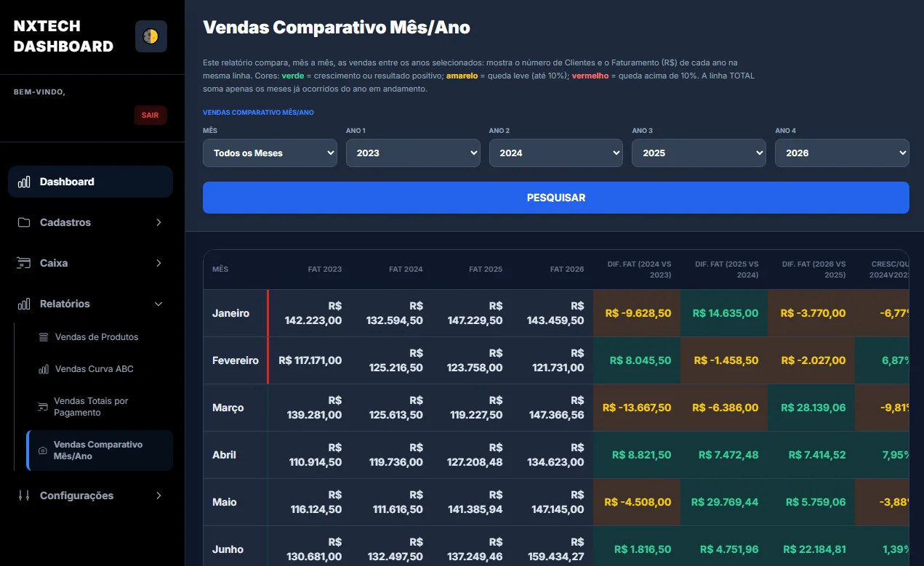Click the FAT 2023 column header

pos(325,270)
